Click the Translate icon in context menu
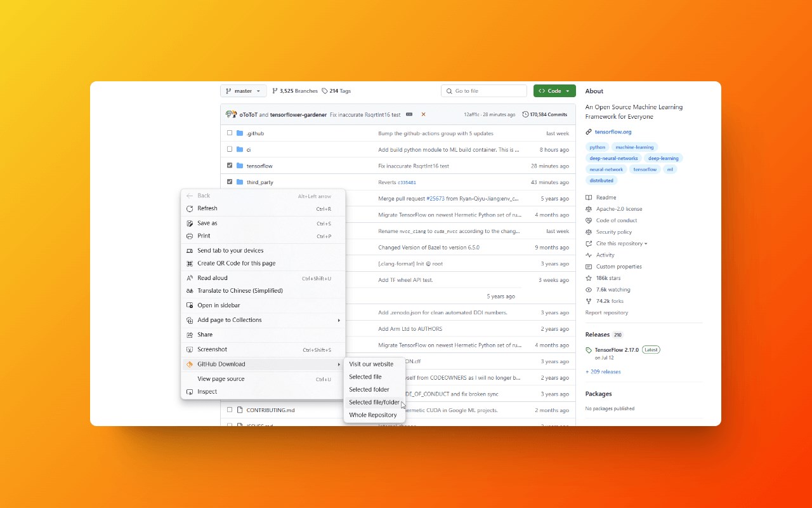The image size is (812, 508). click(x=190, y=290)
